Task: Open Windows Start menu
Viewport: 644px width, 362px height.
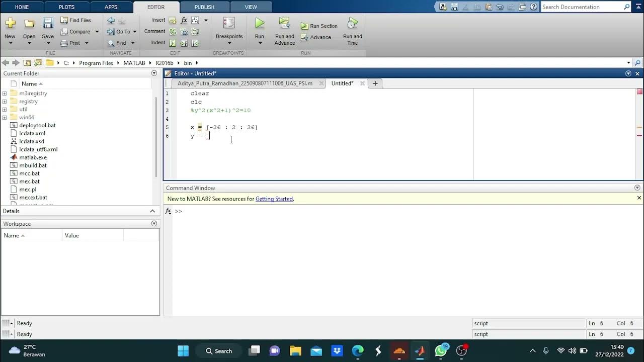Action: (183, 350)
